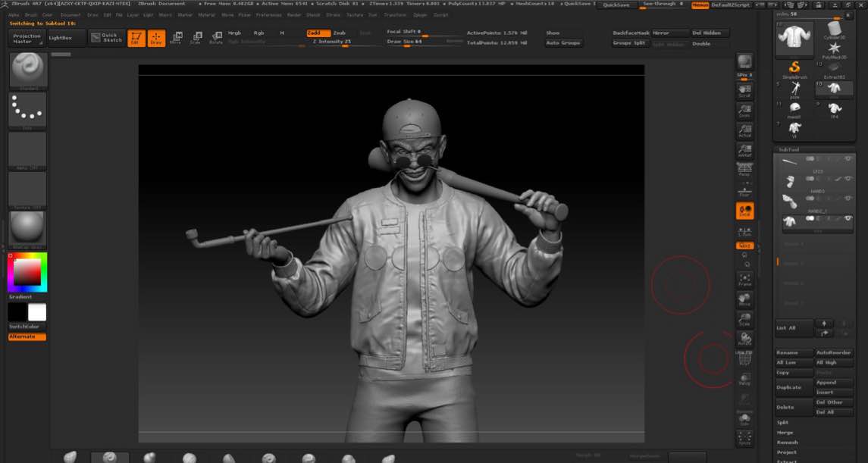Select the Draw mode icon

[x=156, y=38]
